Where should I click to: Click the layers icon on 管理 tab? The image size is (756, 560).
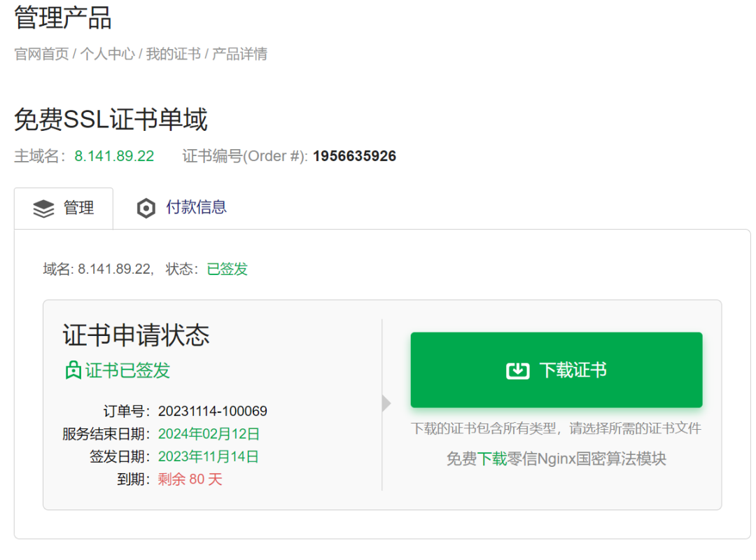coord(43,209)
